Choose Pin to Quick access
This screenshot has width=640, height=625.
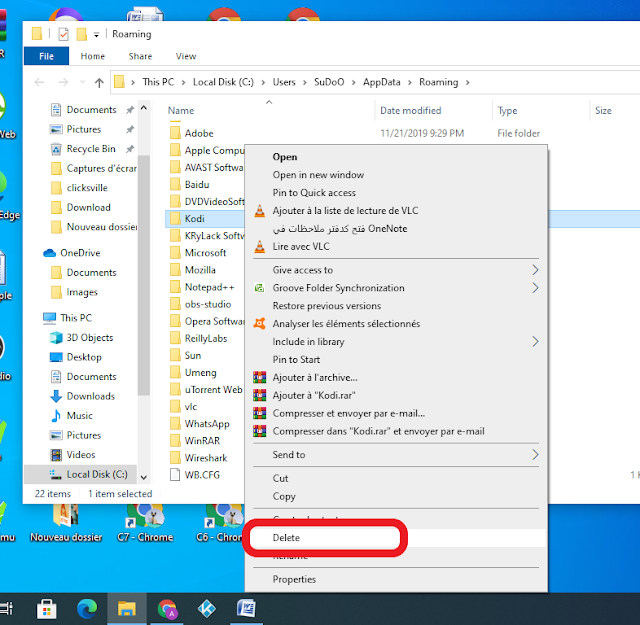(x=395, y=193)
